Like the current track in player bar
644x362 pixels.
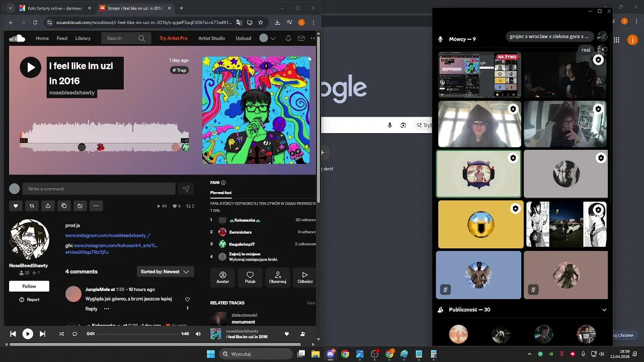point(287,334)
